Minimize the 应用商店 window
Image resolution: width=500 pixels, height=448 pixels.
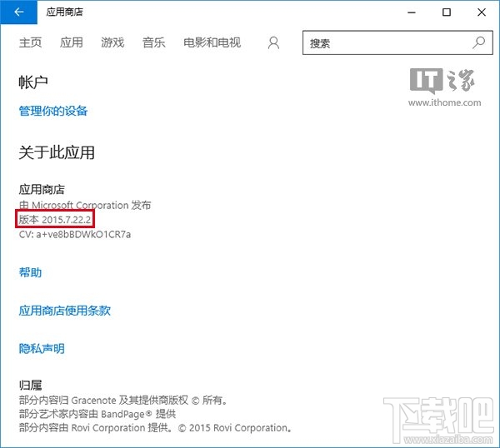[412, 12]
